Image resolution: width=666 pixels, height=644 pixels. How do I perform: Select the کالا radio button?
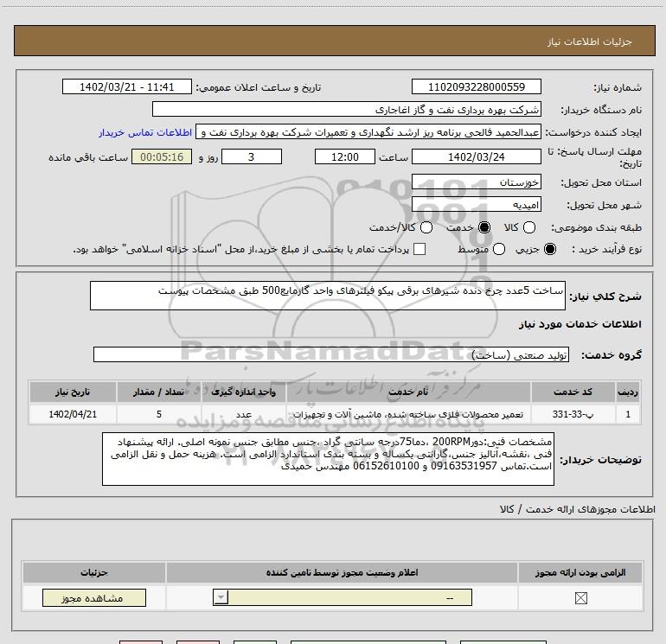point(528,227)
